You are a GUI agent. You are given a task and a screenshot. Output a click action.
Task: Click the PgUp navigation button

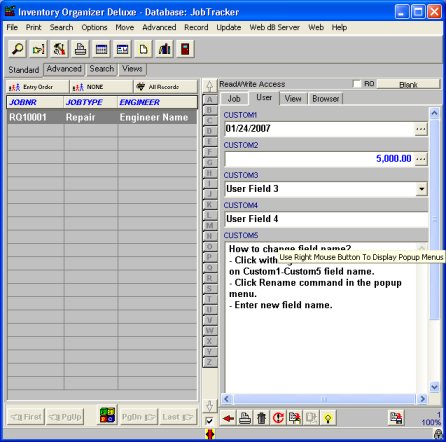65,417
